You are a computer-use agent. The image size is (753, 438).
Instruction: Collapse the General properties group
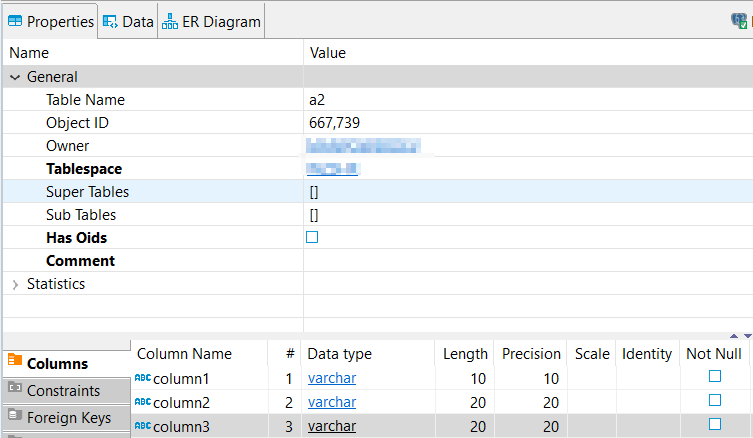point(15,77)
